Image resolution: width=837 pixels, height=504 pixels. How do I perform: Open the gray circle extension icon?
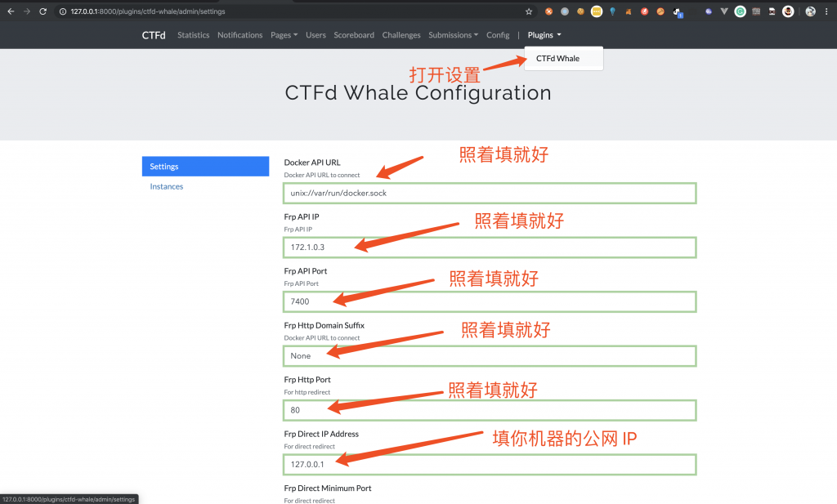(x=565, y=11)
